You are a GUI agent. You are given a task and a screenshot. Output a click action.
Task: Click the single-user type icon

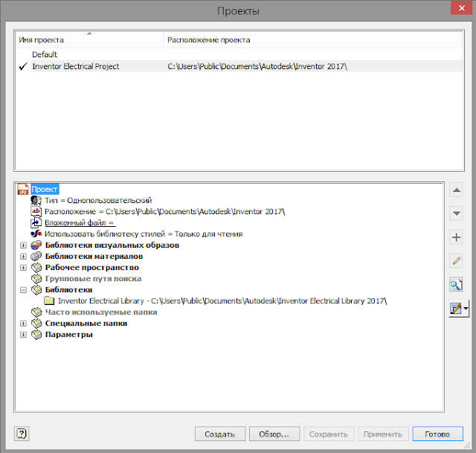36,200
